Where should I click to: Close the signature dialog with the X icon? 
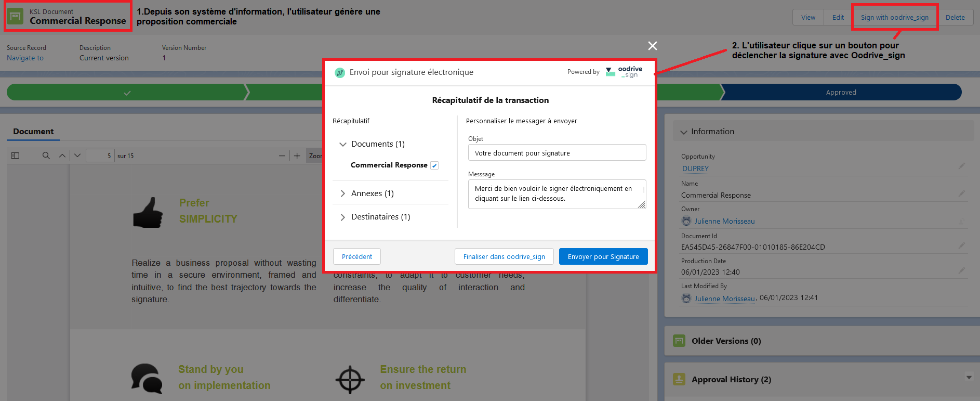pos(653,46)
